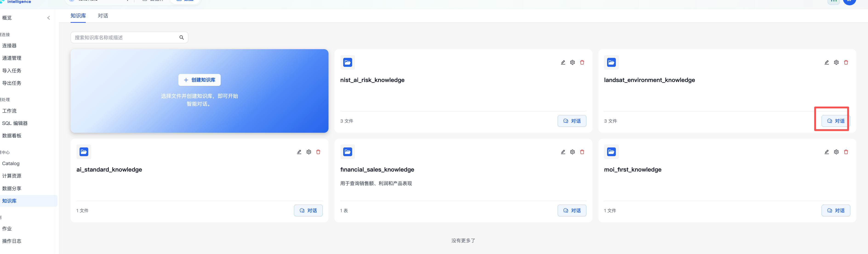Edit moi_first_knowledge with the pencil icon
Image resolution: width=868 pixels, height=254 pixels.
pos(827,152)
